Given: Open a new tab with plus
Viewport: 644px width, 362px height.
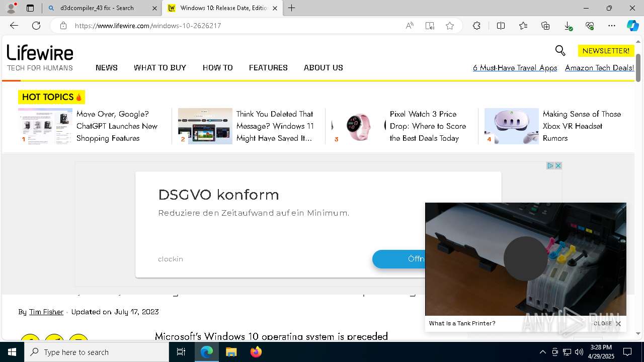Looking at the screenshot, I should [291, 8].
